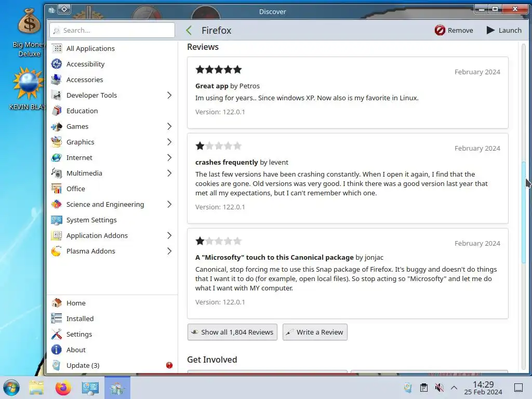Select the Graphics category label
Image resolution: width=532 pixels, height=399 pixels.
pyautogui.click(x=81, y=142)
